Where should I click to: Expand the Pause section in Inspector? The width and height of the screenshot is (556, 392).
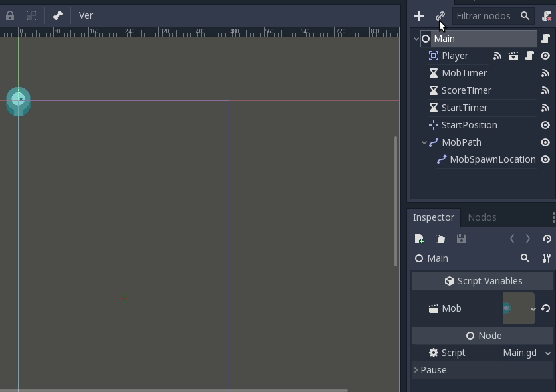[x=433, y=370]
